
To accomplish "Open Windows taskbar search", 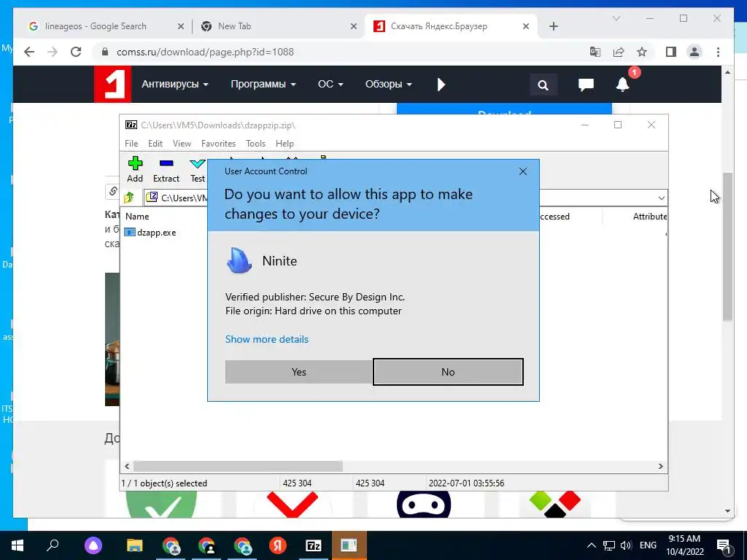I will click(x=53, y=545).
